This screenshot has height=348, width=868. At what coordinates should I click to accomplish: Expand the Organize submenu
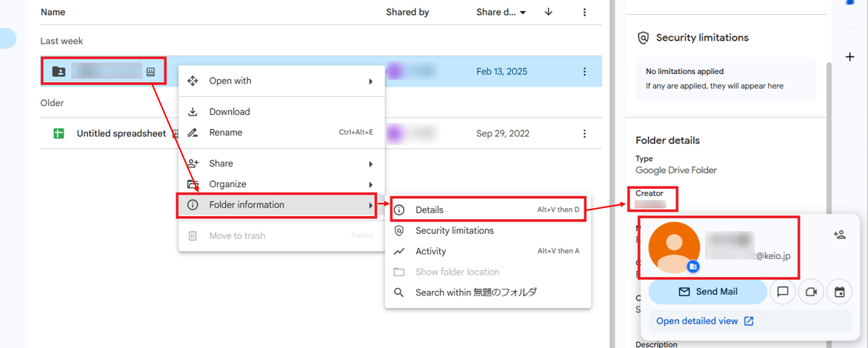click(x=281, y=184)
